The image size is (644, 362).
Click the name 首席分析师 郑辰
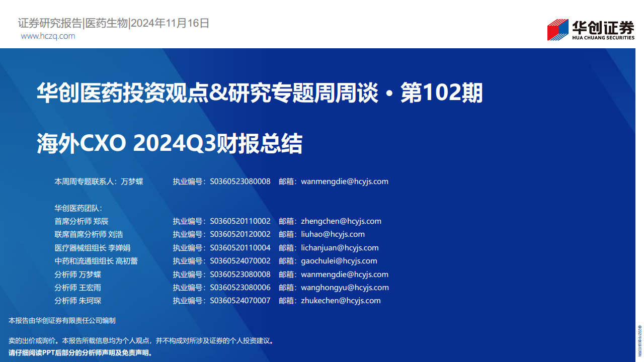[x=82, y=221]
